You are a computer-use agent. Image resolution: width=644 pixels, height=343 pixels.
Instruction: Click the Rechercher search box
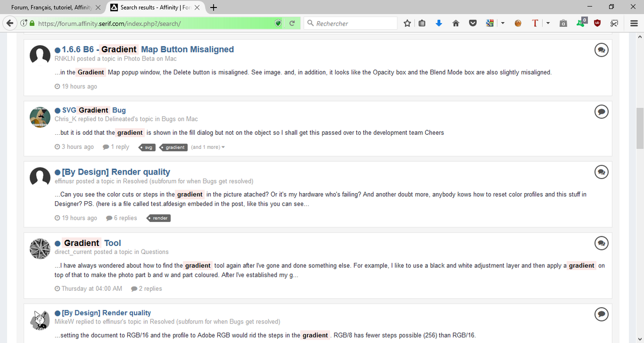coord(351,23)
